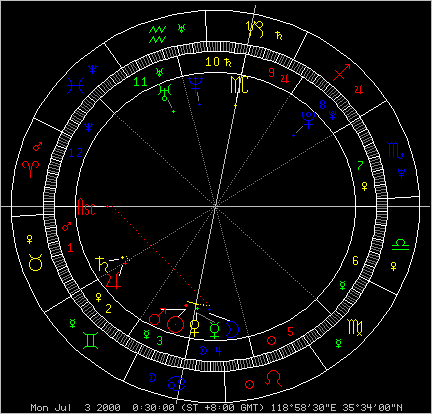Click the red Sagittarius arrow symbol
The width and height of the screenshot is (432, 414).
coord(342,72)
